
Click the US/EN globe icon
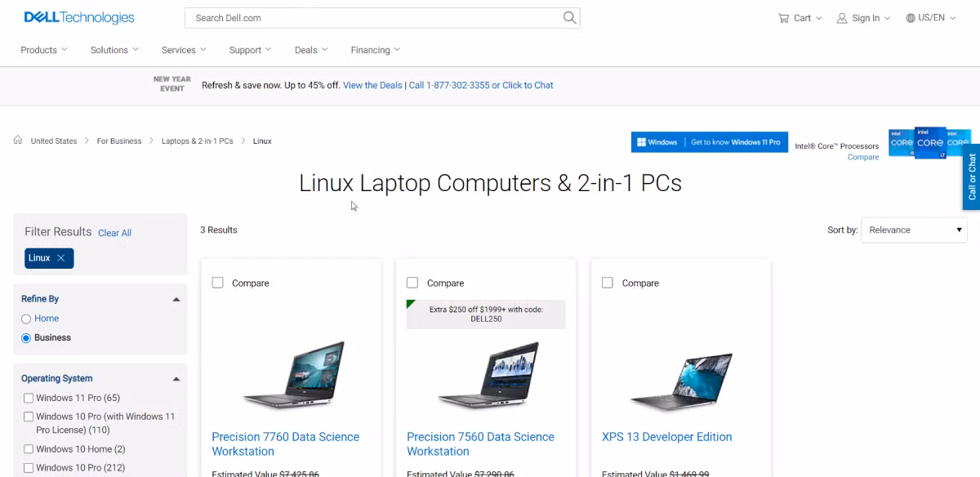911,18
